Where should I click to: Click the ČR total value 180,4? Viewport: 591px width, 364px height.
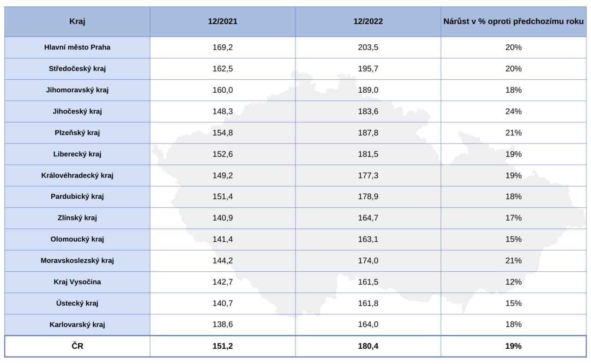[x=368, y=346]
